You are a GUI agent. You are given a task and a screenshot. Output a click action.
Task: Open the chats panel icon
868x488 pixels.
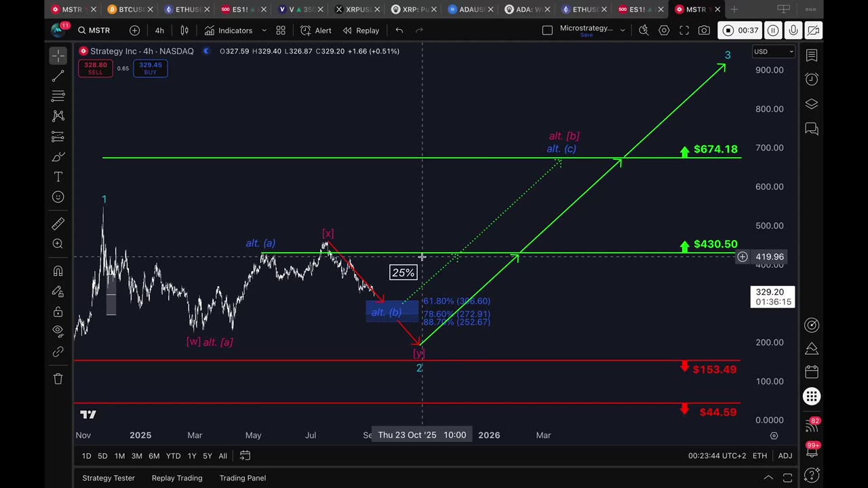pyautogui.click(x=812, y=128)
